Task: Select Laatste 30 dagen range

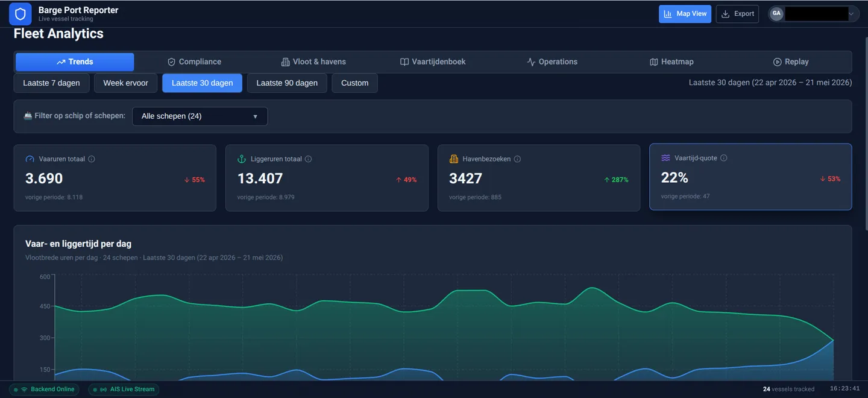Action: [x=202, y=83]
